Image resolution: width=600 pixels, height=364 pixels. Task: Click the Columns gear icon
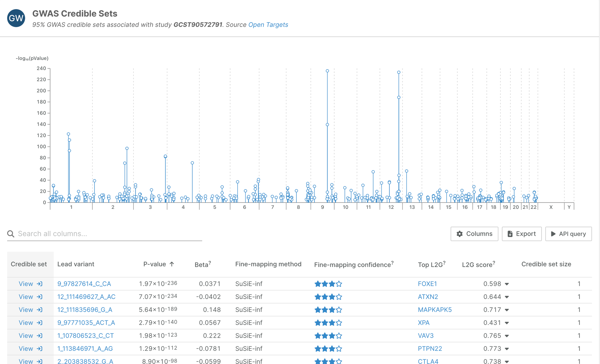click(460, 234)
